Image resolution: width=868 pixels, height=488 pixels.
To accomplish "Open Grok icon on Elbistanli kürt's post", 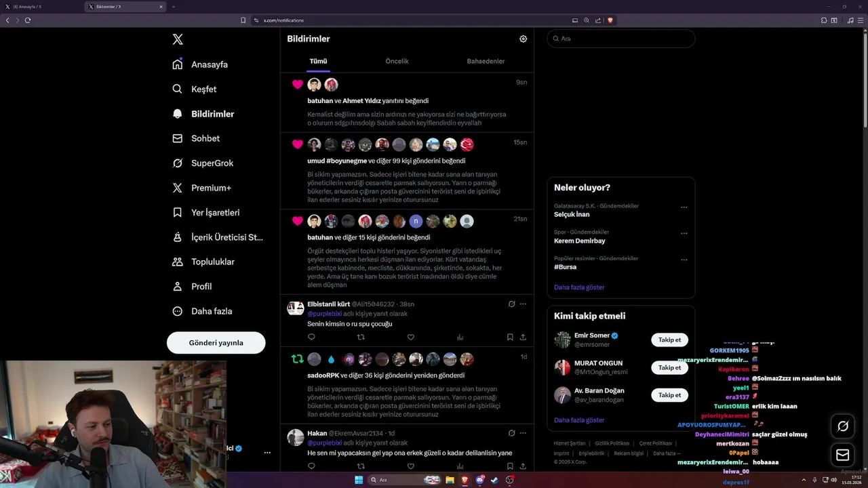I will coord(511,304).
